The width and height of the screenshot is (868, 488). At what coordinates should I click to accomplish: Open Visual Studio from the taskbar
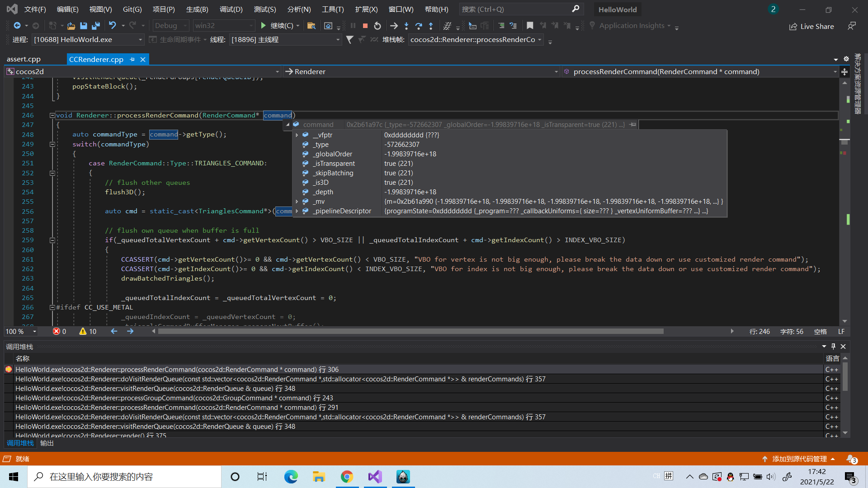375,477
